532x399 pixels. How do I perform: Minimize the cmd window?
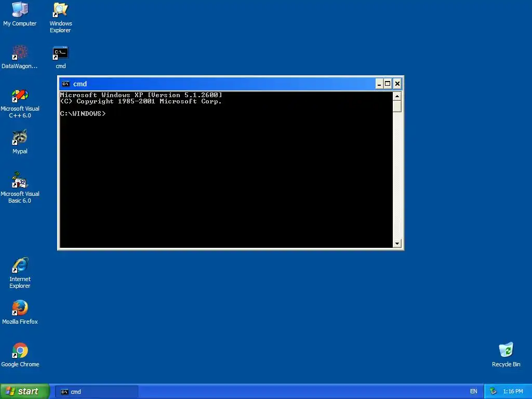[379, 84]
